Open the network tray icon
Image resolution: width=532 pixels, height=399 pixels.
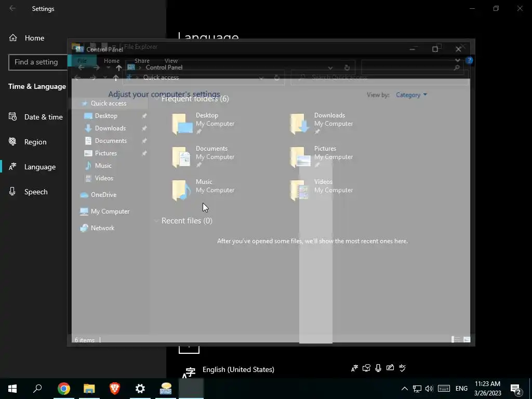(x=417, y=389)
